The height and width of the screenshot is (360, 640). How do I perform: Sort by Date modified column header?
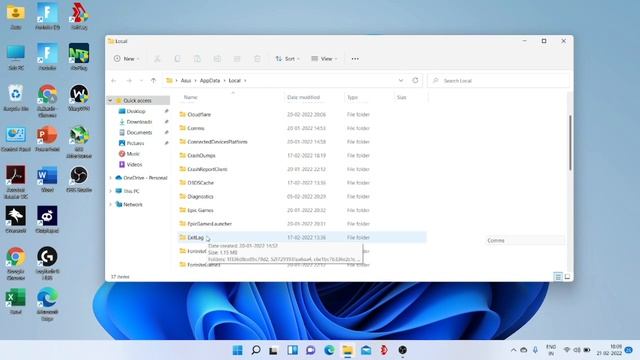(x=303, y=97)
